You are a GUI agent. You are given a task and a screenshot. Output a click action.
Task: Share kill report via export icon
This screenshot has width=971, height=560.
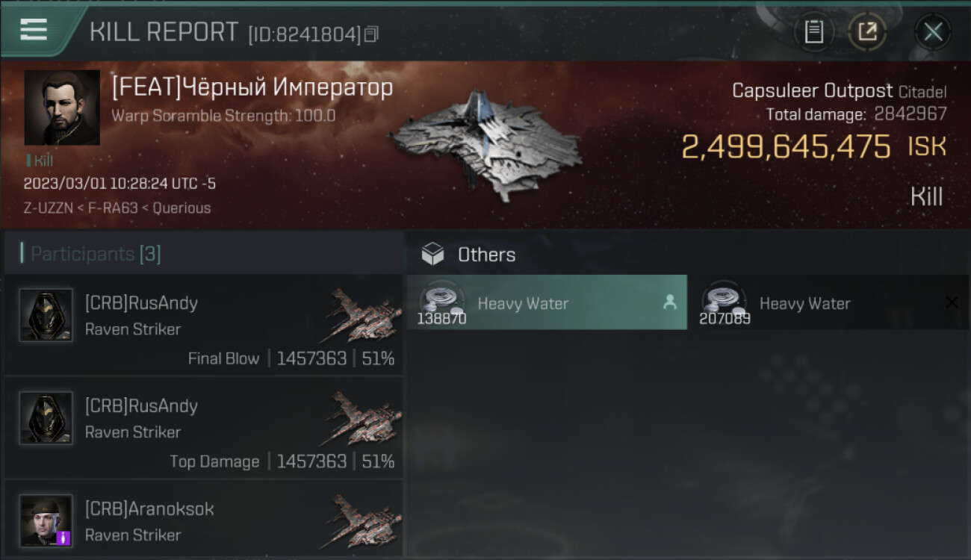click(867, 31)
